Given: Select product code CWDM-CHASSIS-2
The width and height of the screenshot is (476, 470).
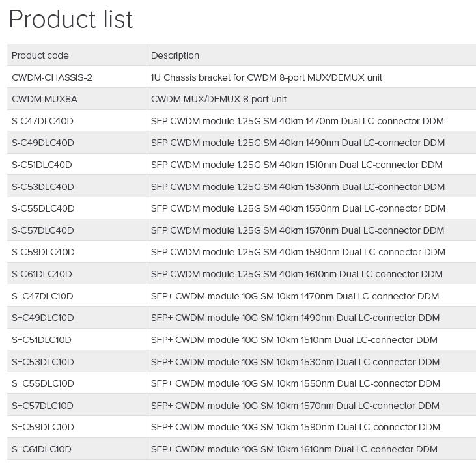Looking at the screenshot, I should point(52,77).
